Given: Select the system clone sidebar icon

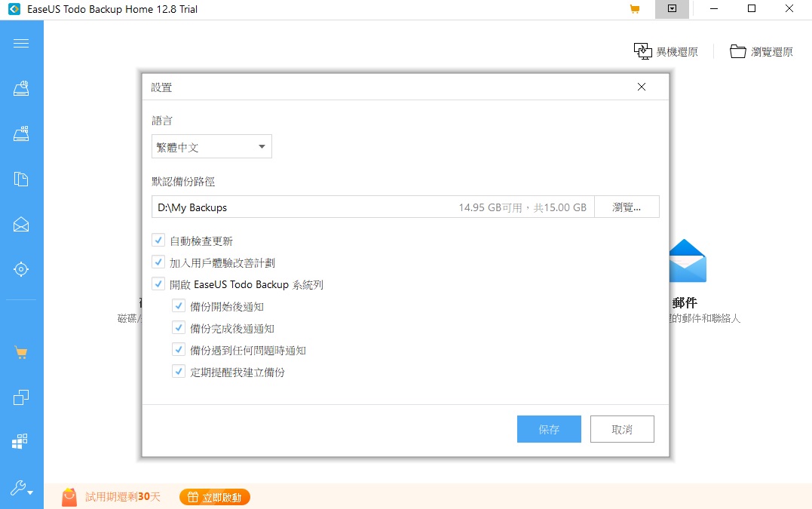Looking at the screenshot, I should (x=20, y=441).
